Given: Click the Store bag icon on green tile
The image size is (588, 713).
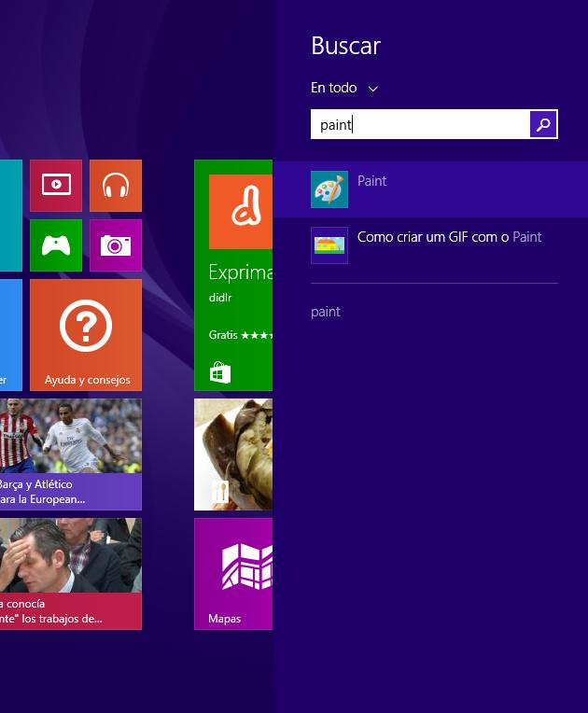Looking at the screenshot, I should tap(220, 373).
